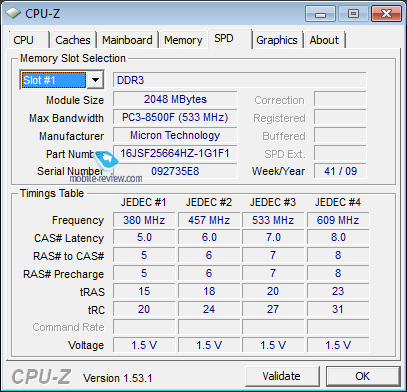
Task: Select the Slot #1 combo box field
Action: 54,80
